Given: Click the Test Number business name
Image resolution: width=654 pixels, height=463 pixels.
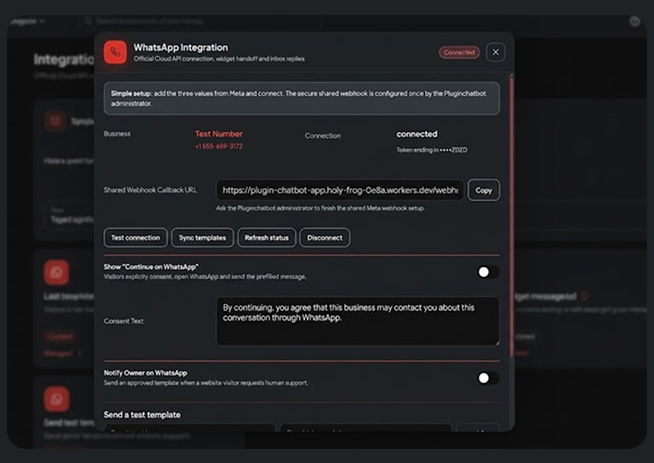Looking at the screenshot, I should 219,134.
